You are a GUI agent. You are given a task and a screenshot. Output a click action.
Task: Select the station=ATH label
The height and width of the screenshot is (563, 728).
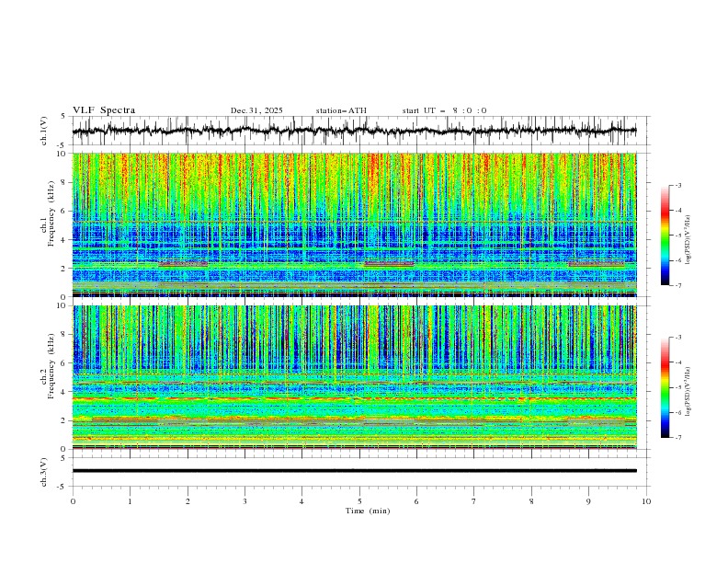pyautogui.click(x=340, y=110)
